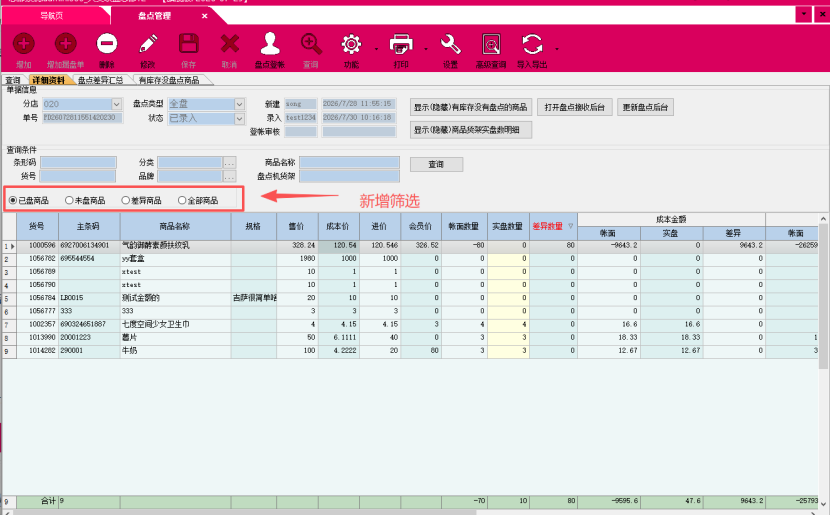Select the yy套盒 product row
Image resolution: width=830 pixels, height=515 pixels.
pyautogui.click(x=410, y=259)
